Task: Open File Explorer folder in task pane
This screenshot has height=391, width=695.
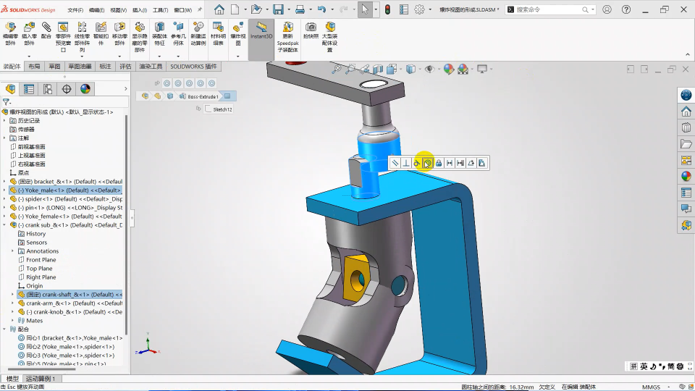Action: tap(686, 144)
